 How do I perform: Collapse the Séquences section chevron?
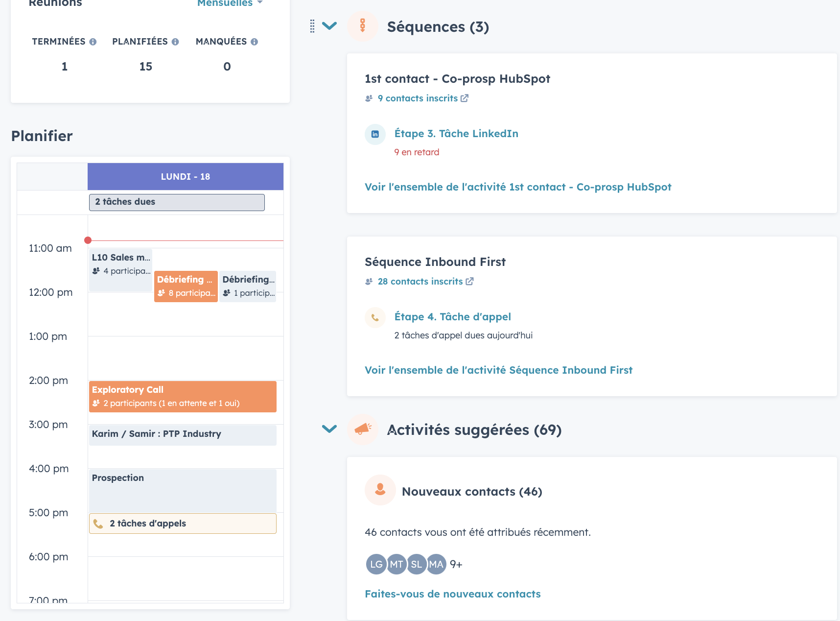coord(329,26)
